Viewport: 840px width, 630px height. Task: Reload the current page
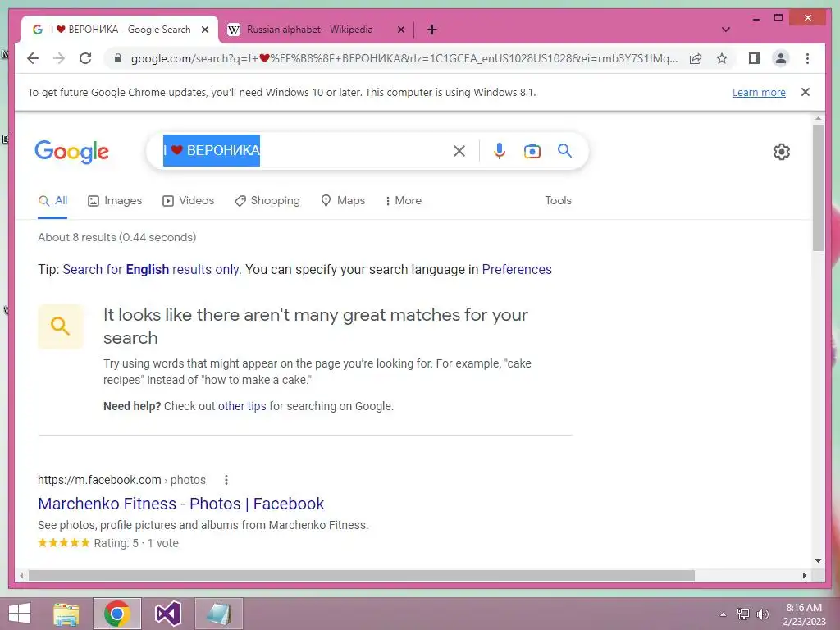85,58
